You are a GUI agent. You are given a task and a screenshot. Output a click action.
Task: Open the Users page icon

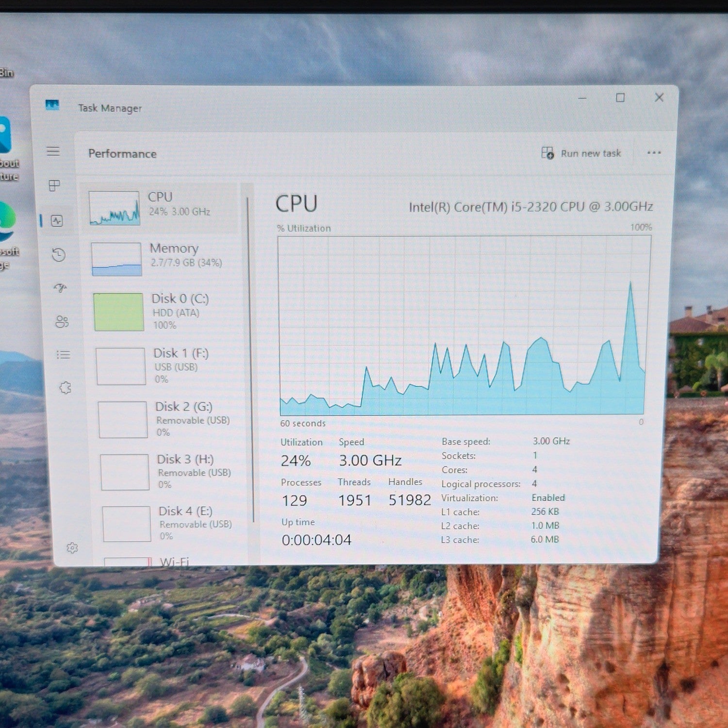[x=62, y=321]
